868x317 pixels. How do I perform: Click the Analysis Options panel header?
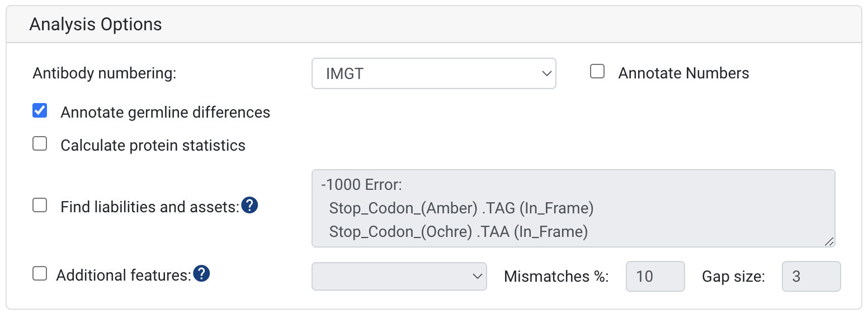[x=434, y=25]
